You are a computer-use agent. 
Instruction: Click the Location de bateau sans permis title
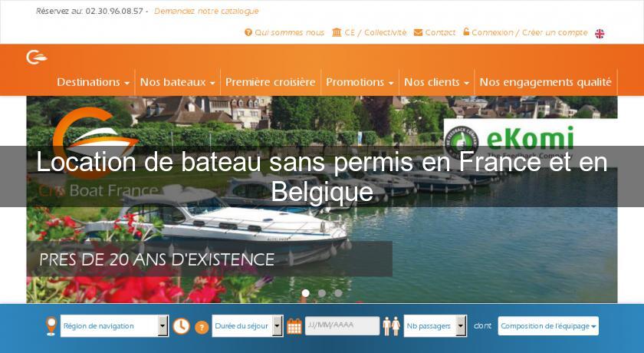(322, 176)
